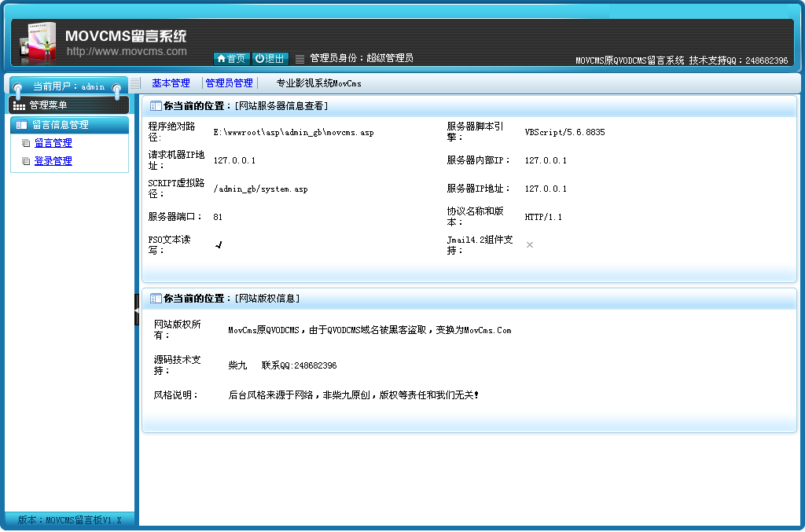The width and height of the screenshot is (805, 532).
Task: Click the Jmail4.2 unsupported X mark
Action: click(530, 245)
